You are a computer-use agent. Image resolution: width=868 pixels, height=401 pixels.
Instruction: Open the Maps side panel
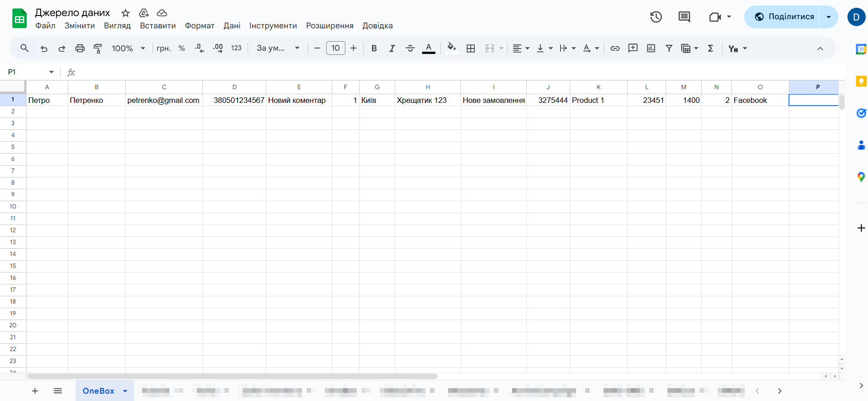pyautogui.click(x=861, y=177)
